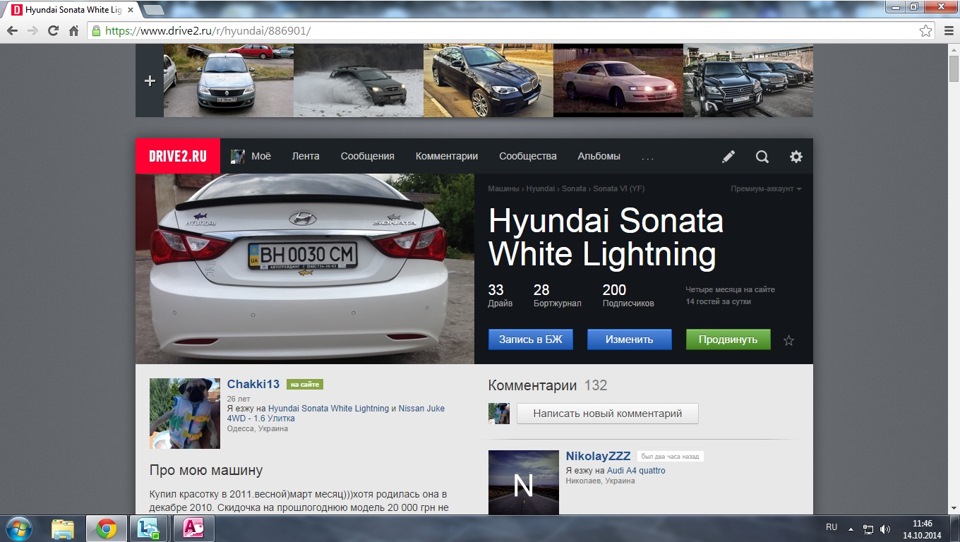Screen dimensions: 960x542
Task: Click the scrollbar down arrow
Action: click(x=953, y=508)
